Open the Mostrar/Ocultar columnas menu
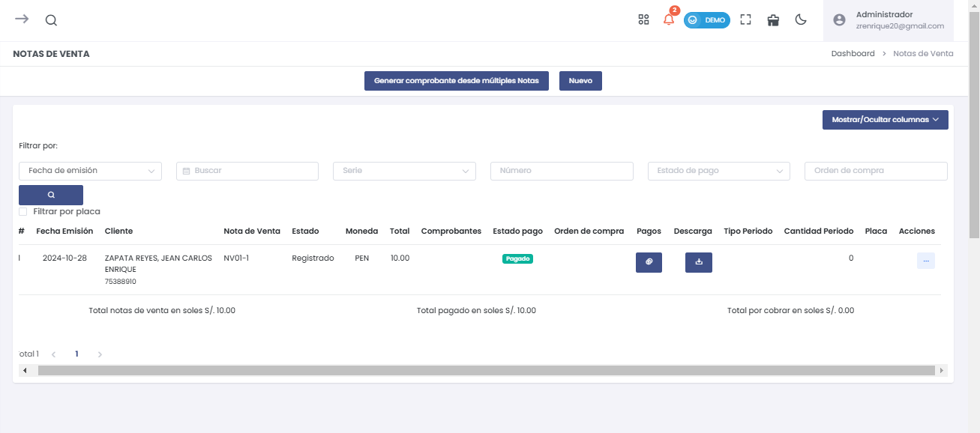 [885, 119]
